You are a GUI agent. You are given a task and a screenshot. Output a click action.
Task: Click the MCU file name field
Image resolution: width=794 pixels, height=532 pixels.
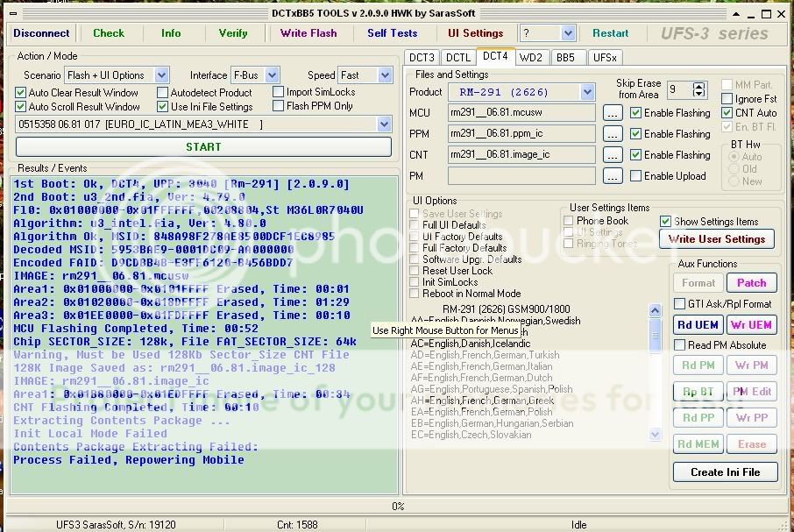click(521, 113)
